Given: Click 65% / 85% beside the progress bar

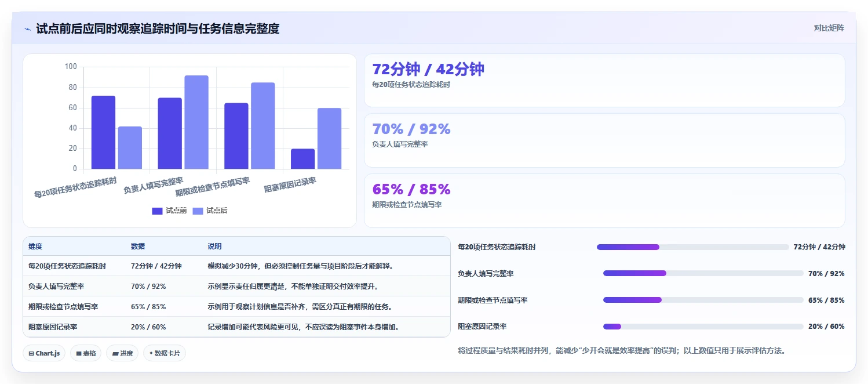Looking at the screenshot, I should point(826,300).
